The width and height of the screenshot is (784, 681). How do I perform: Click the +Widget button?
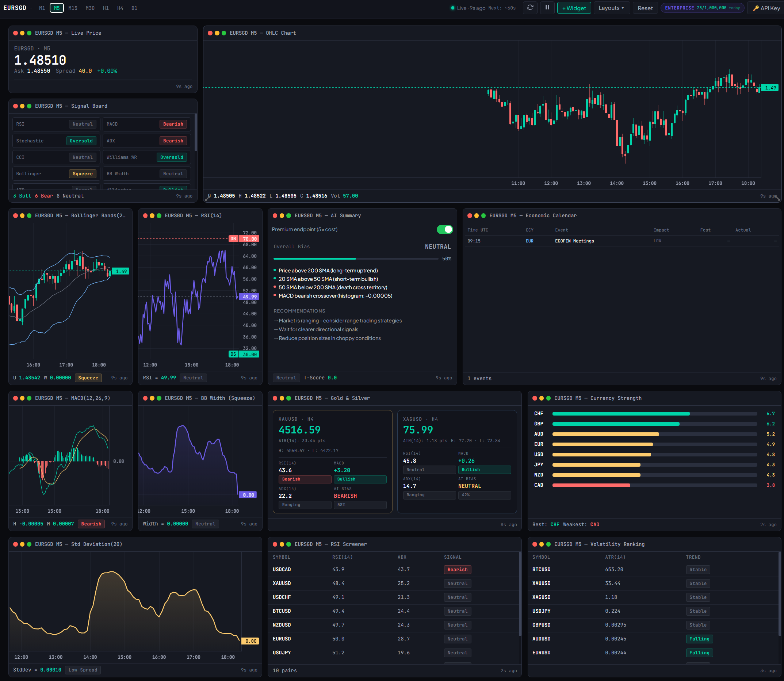[574, 8]
